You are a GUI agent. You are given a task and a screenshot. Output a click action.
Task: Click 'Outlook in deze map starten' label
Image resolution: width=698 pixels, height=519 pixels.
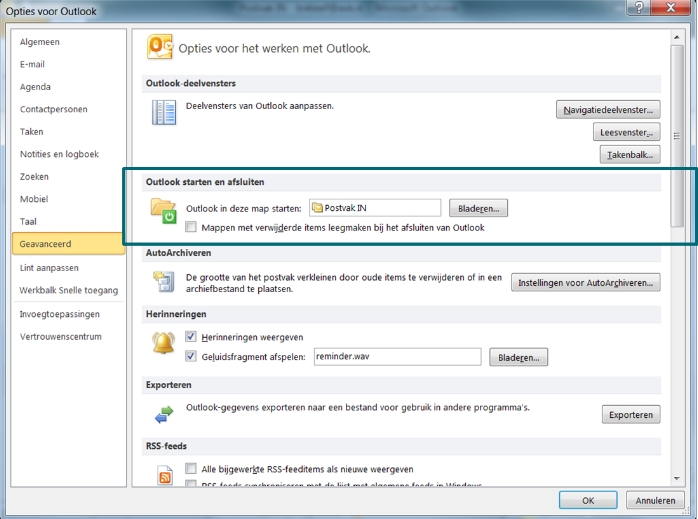pyautogui.click(x=243, y=208)
